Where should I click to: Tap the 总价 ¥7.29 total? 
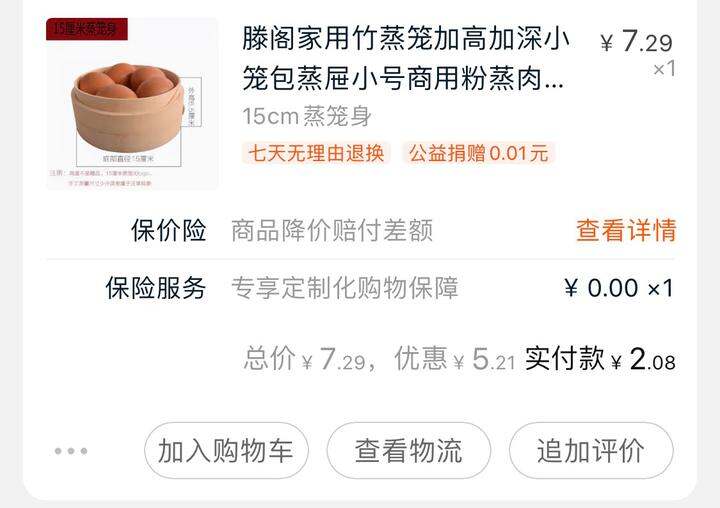point(305,359)
